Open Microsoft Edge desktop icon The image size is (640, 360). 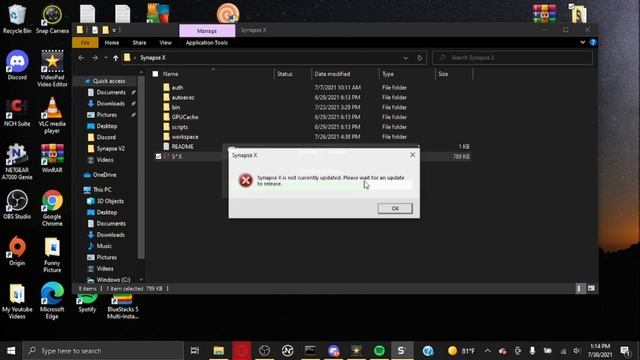click(52, 301)
